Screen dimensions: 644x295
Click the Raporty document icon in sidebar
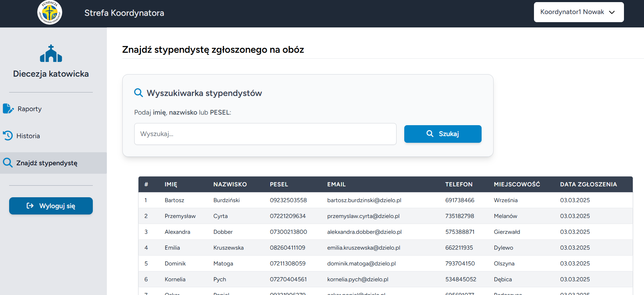[x=8, y=109]
